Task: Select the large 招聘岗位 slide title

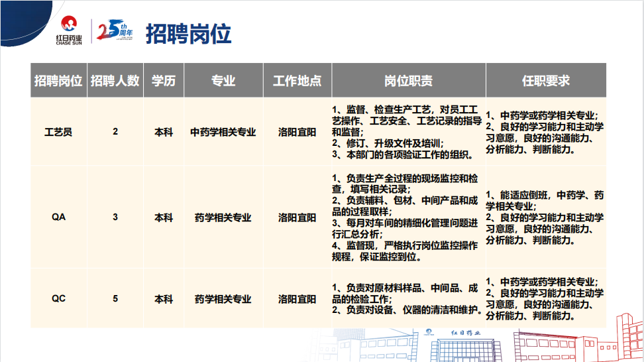Action: tap(189, 32)
